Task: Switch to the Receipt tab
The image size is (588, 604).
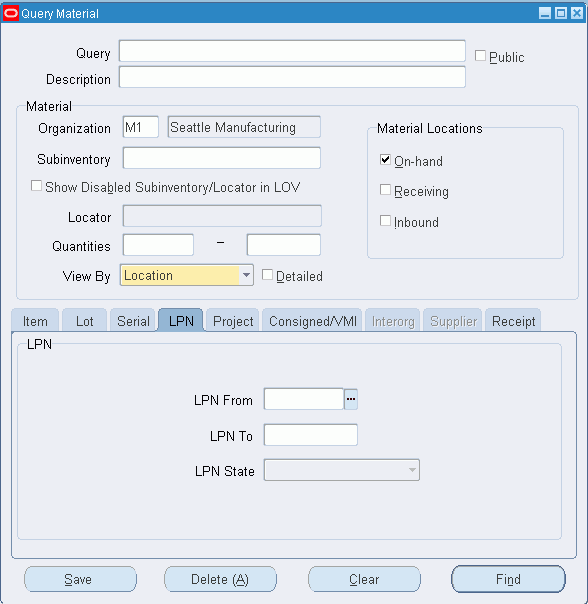Action: coord(513,320)
